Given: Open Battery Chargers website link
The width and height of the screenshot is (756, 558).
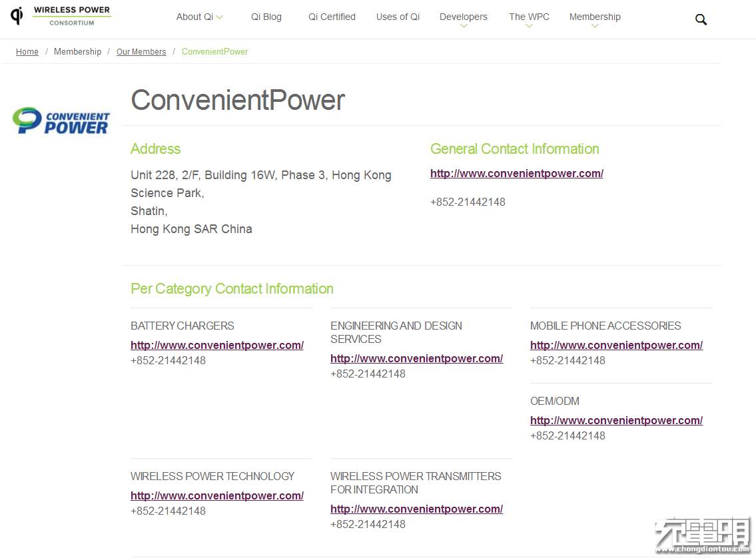Looking at the screenshot, I should pyautogui.click(x=217, y=345).
